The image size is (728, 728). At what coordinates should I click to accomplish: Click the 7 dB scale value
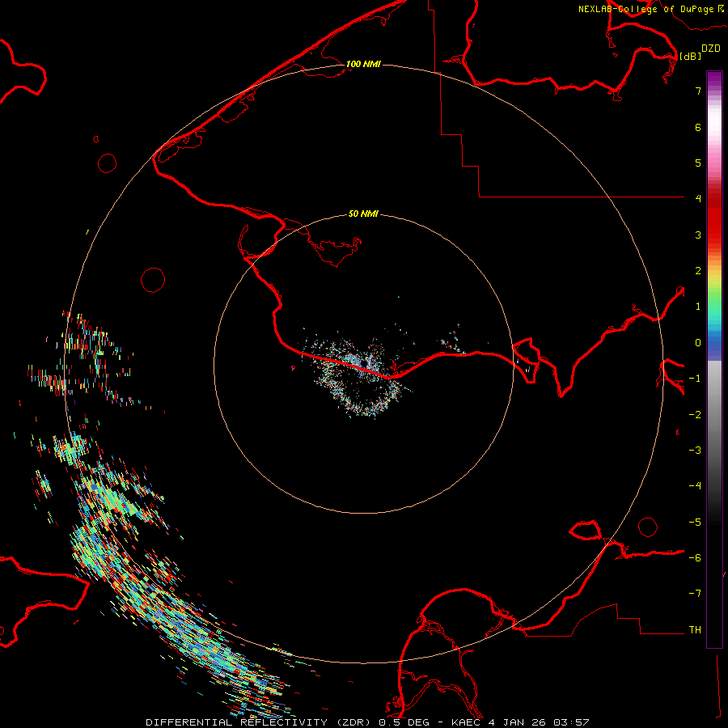tap(698, 91)
